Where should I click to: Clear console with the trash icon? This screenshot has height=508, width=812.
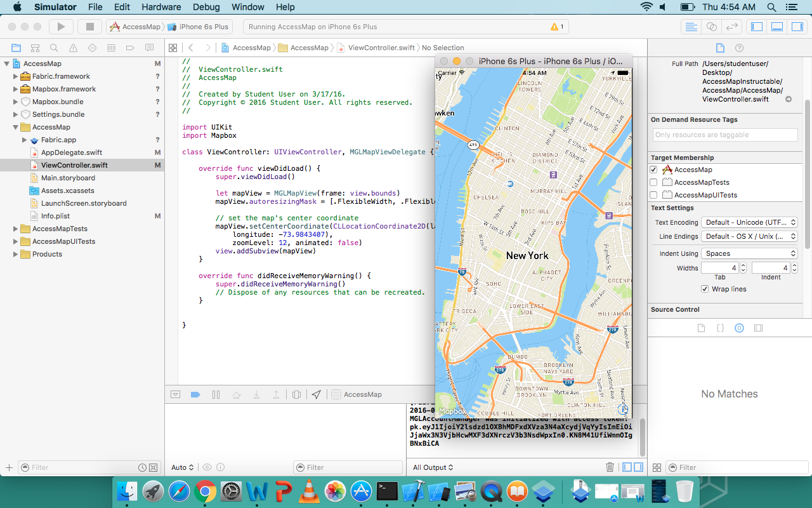610,467
